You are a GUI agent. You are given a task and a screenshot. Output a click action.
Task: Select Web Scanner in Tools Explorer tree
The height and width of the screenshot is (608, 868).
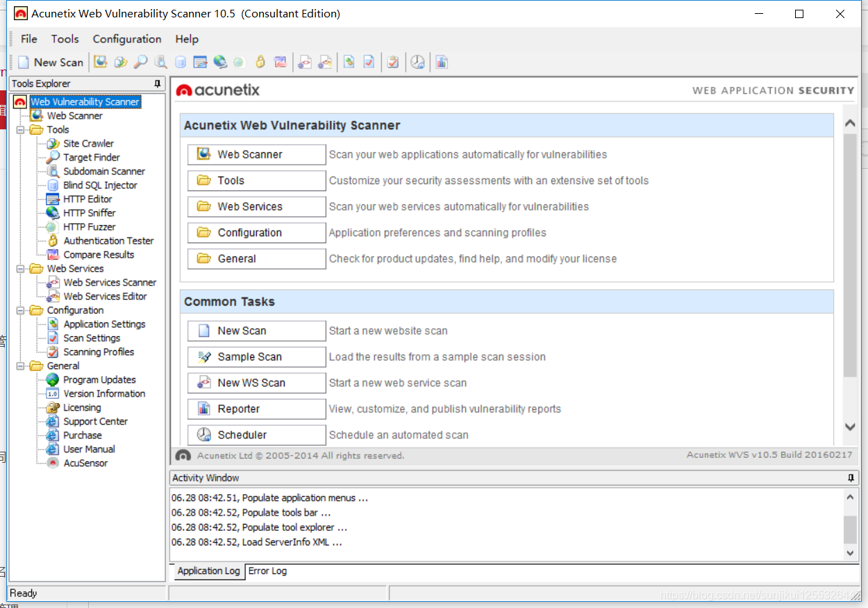(x=74, y=116)
